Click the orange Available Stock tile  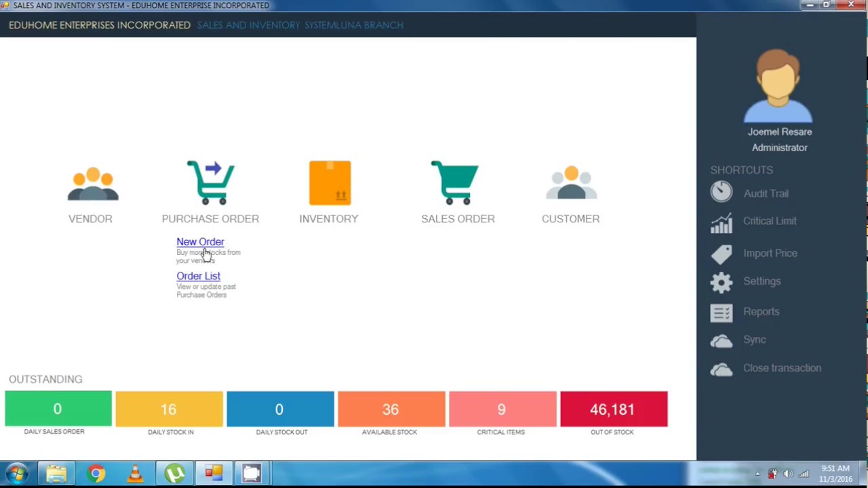(x=391, y=409)
